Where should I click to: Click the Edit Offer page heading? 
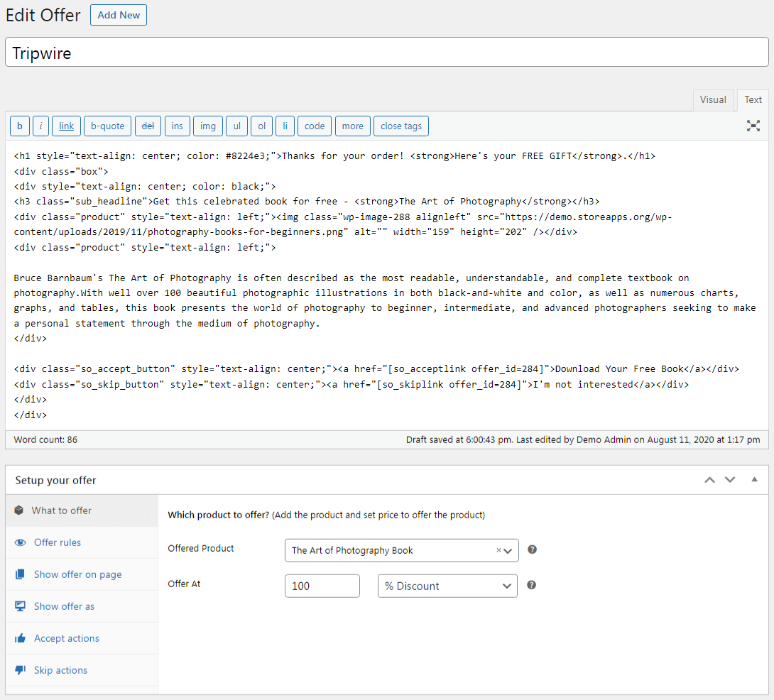tap(43, 15)
